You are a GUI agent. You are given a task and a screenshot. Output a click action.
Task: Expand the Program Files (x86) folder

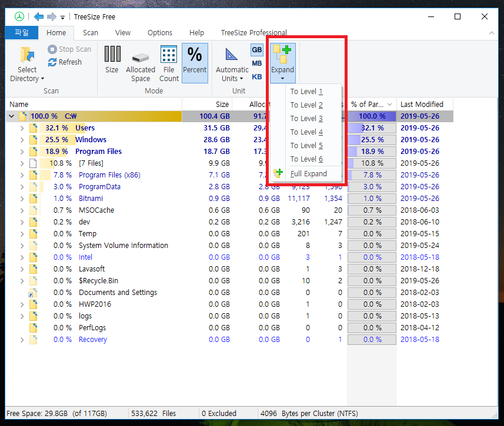pos(22,175)
